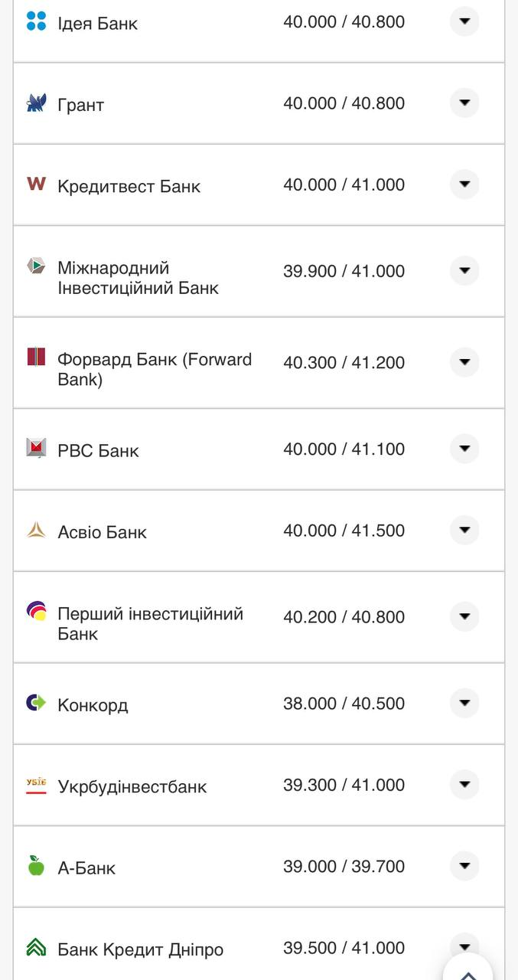Expand the Ідея Банк rate details
The width and height of the screenshot is (518, 980).
tap(464, 22)
